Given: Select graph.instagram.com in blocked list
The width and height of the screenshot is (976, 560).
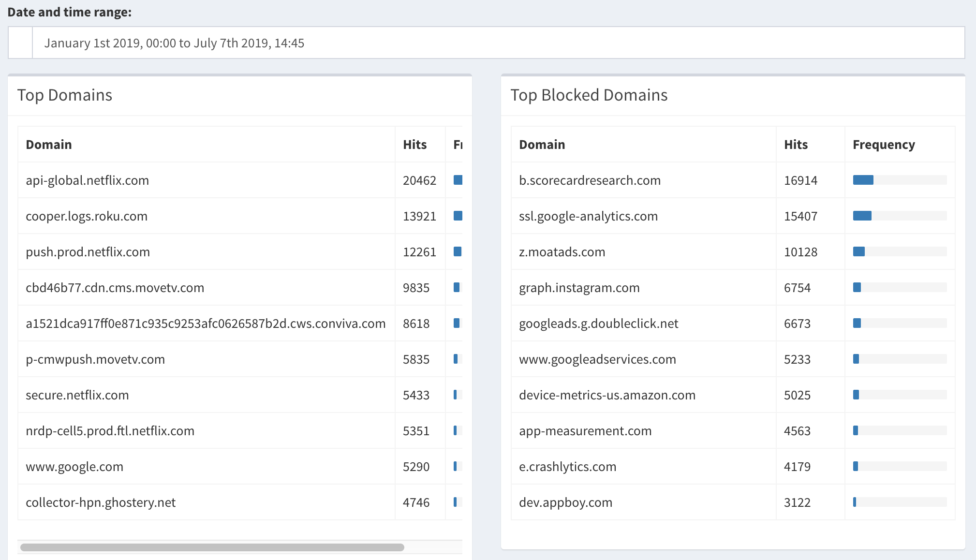Looking at the screenshot, I should [x=579, y=288].
